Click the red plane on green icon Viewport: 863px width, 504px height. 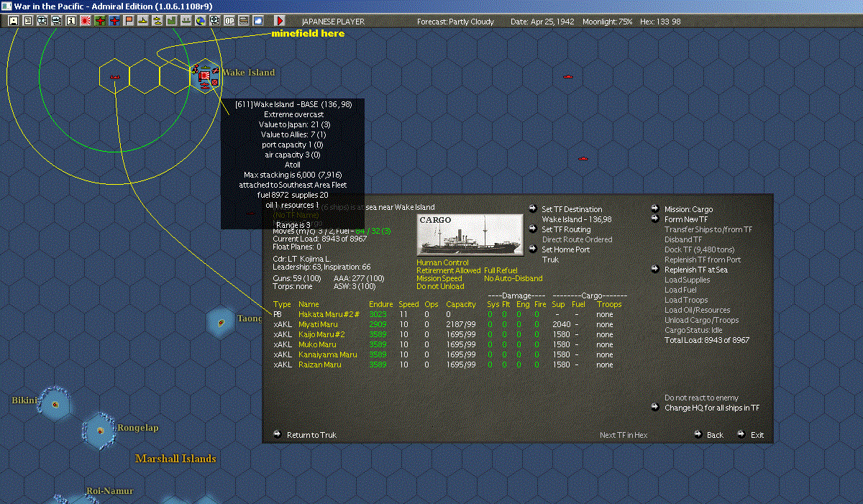point(100,21)
